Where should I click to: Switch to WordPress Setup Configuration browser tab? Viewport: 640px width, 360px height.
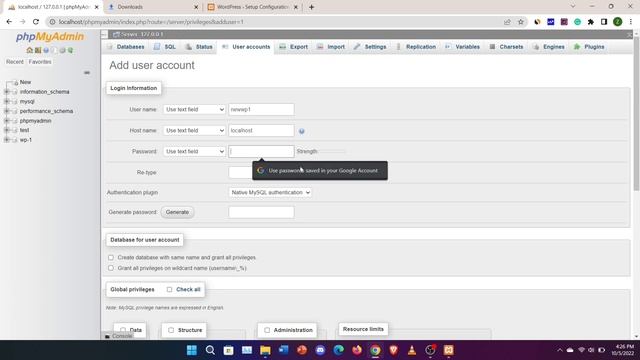253,7
